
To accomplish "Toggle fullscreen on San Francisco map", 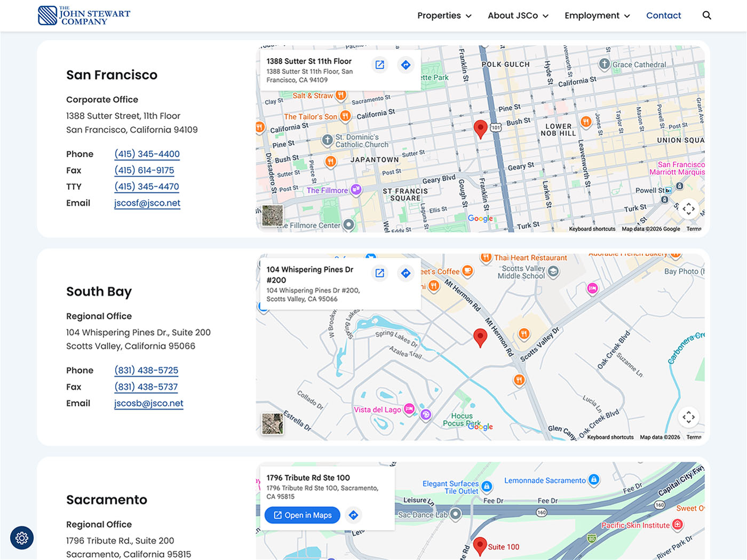I will click(688, 209).
